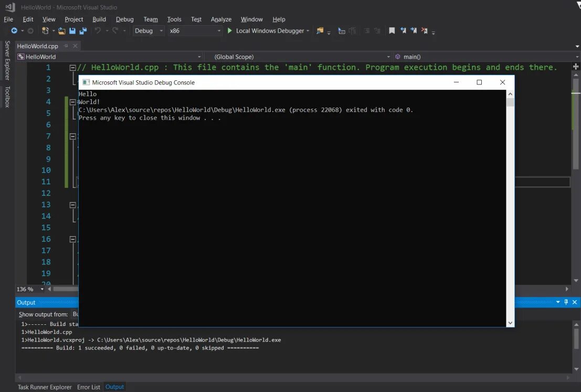Open the Window menu

click(x=251, y=19)
